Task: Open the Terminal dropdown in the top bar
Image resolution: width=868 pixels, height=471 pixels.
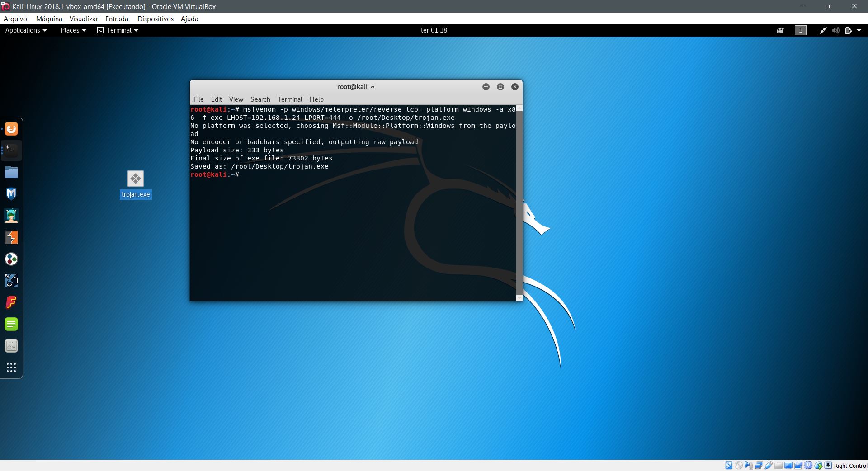Action: (117, 30)
